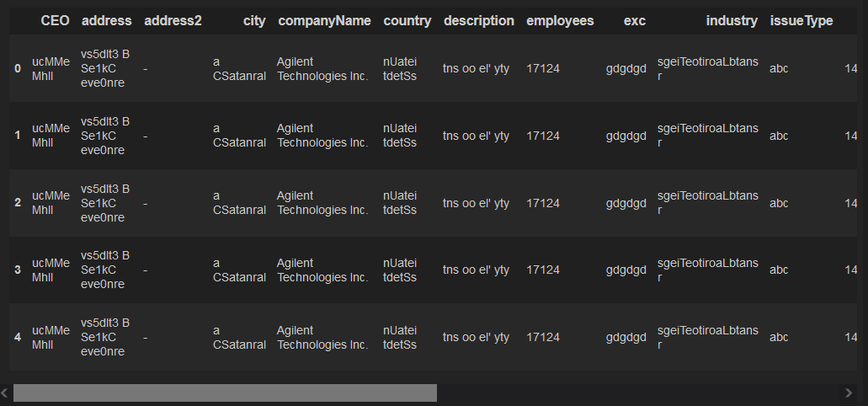The width and height of the screenshot is (868, 406).
Task: Click address cell vs5dlt3 B in row 1
Action: (x=105, y=136)
